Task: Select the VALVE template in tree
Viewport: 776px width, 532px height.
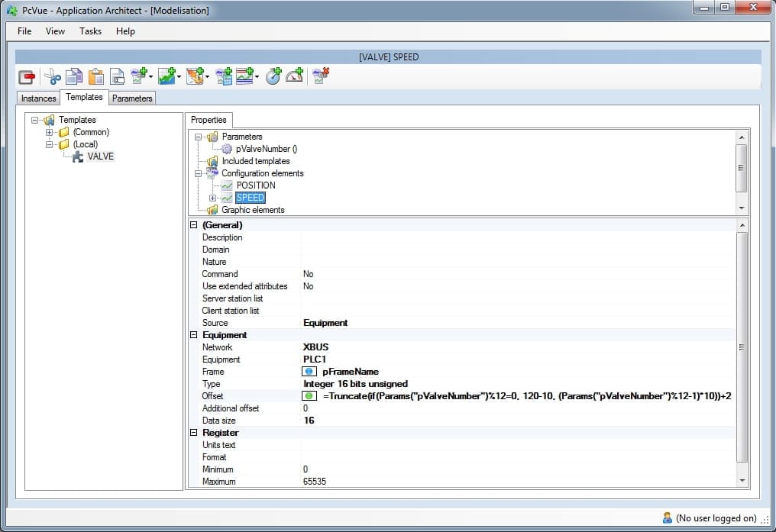Action: [x=100, y=156]
